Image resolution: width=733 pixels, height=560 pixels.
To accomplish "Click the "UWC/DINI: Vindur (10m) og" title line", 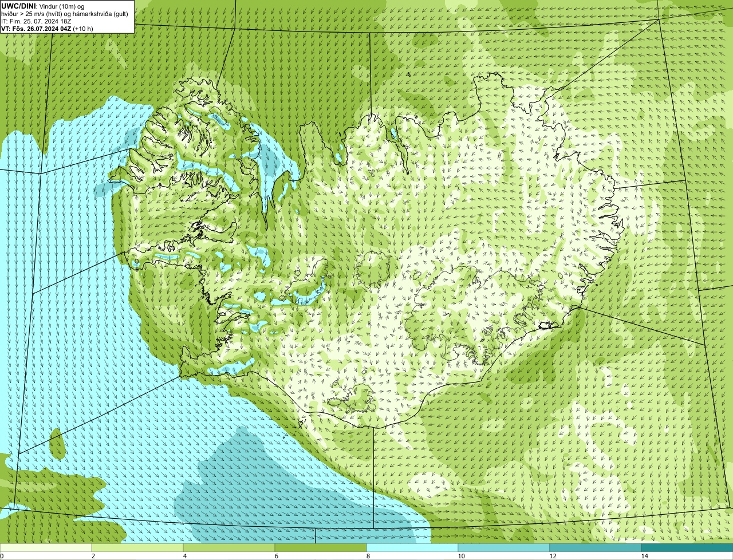I will tap(43, 6).
